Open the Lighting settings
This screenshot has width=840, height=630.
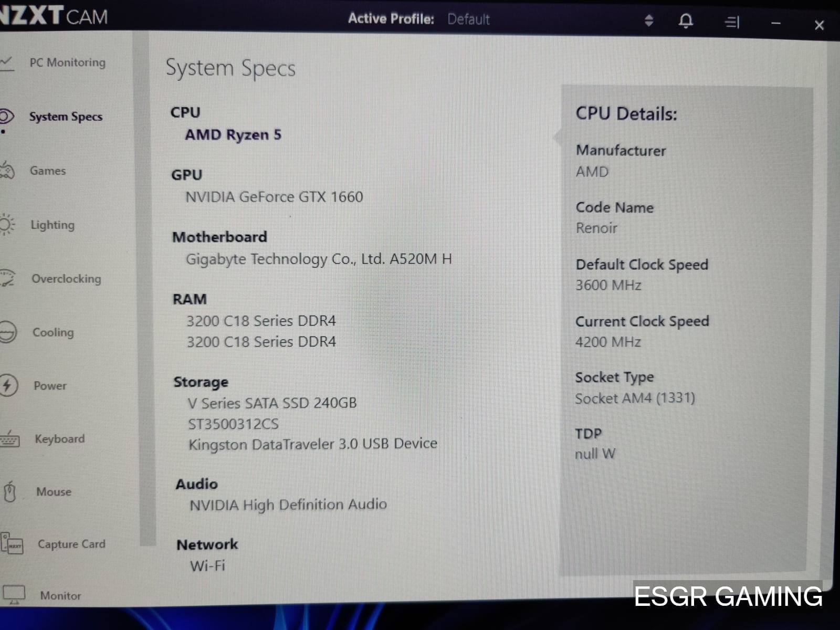(x=52, y=225)
